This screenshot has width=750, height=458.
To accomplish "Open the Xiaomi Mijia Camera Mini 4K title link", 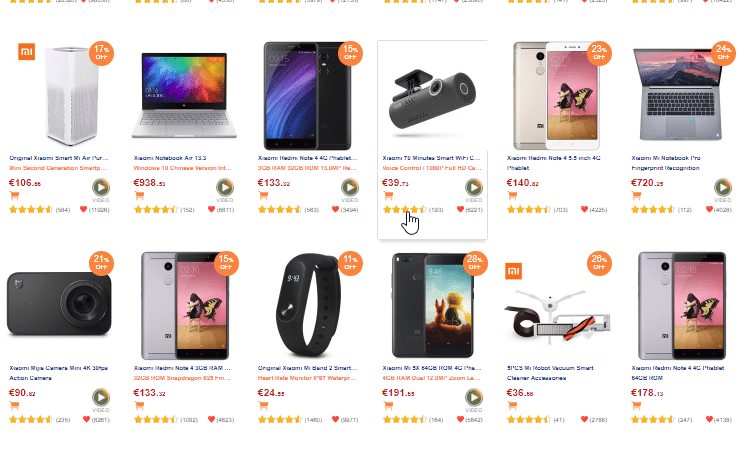I will pos(60,369).
